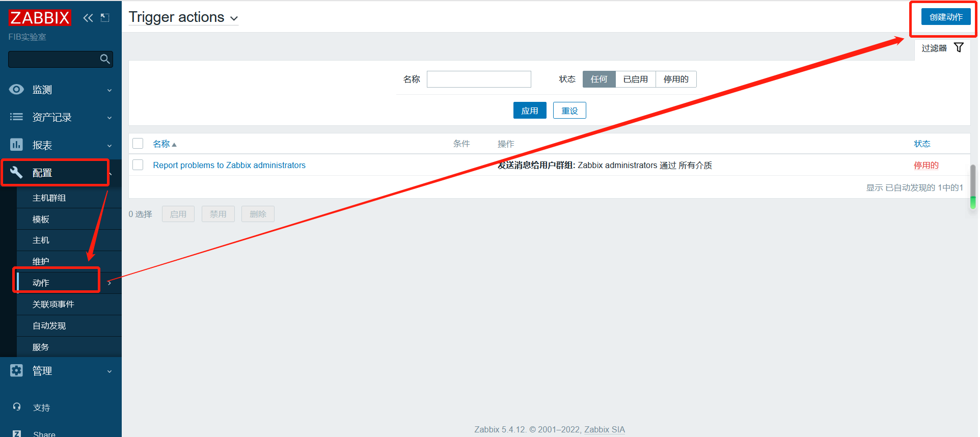The height and width of the screenshot is (437, 980).
Task: Expand the 报表 menu chevron
Action: (x=110, y=146)
